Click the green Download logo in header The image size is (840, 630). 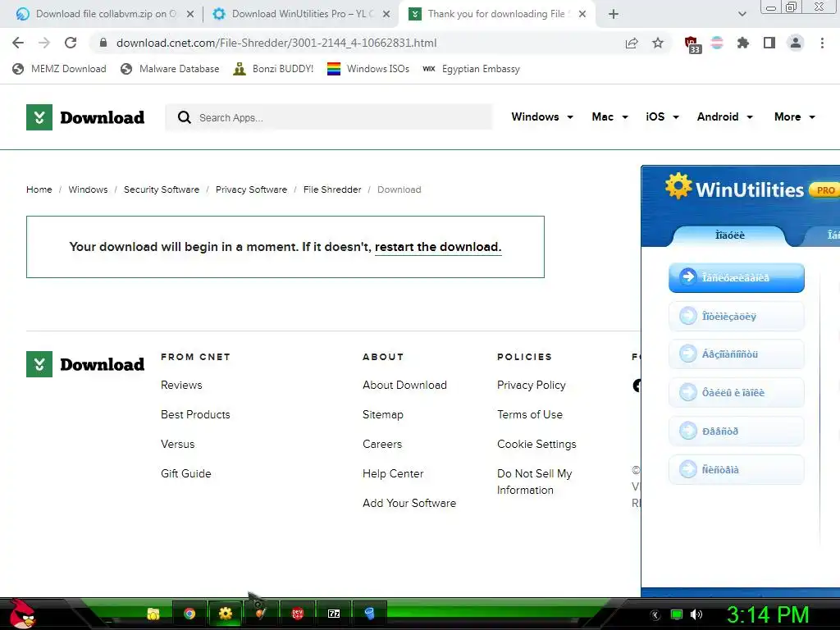(85, 117)
